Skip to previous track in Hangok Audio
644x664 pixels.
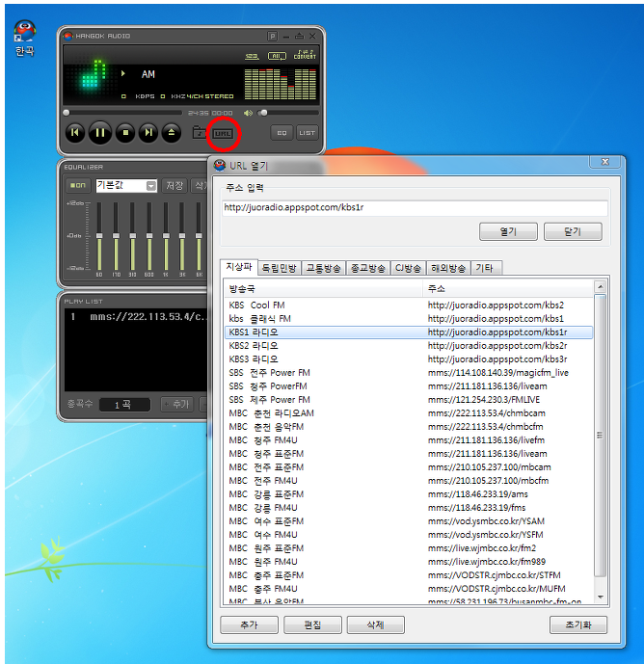point(75,133)
